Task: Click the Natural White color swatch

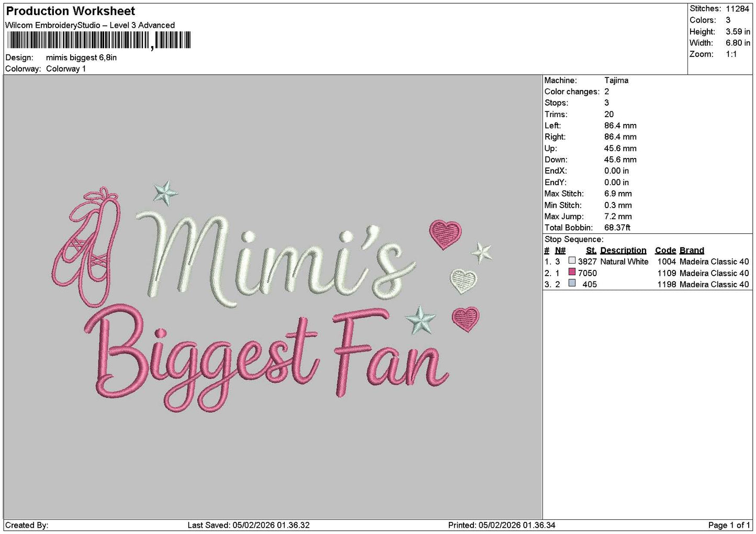Action: coord(572,260)
